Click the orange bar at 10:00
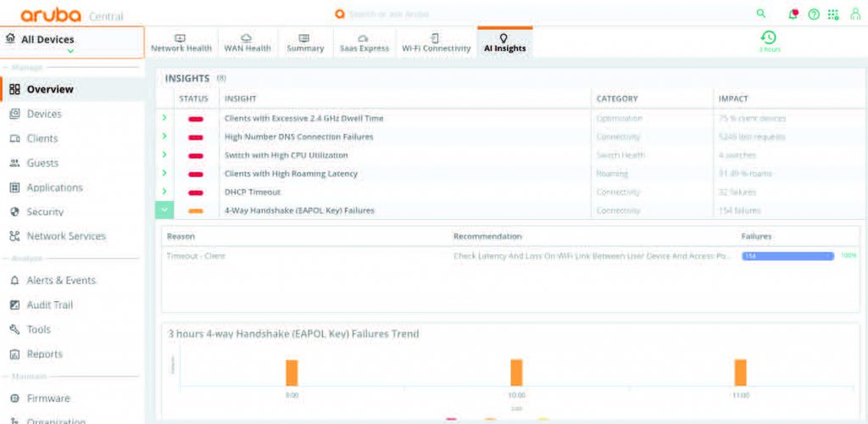868x424 pixels. 516,372
